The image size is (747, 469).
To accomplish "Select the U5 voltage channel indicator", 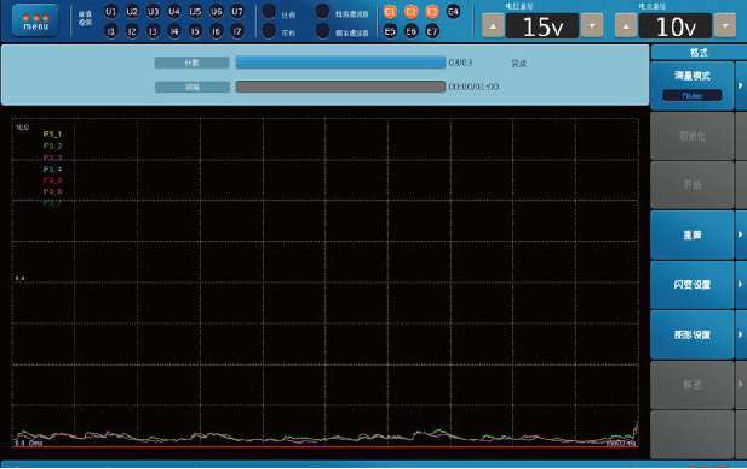I will pos(195,12).
